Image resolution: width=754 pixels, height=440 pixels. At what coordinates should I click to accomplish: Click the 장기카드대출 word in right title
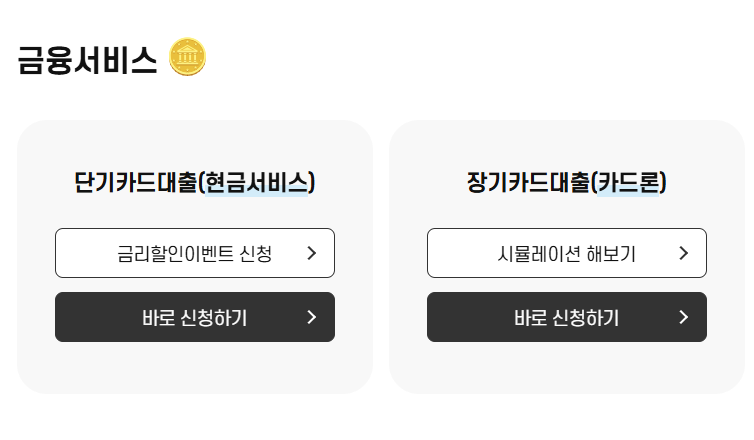(x=528, y=182)
